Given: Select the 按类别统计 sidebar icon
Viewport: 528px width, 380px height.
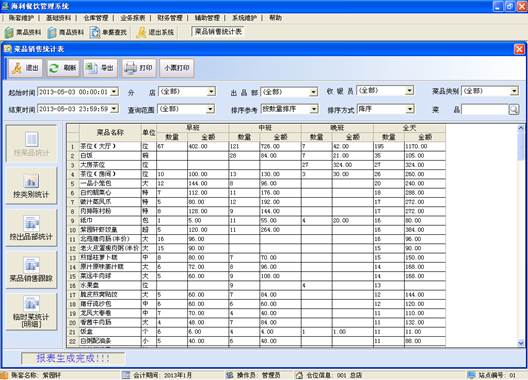Looking at the screenshot, I should (31, 185).
